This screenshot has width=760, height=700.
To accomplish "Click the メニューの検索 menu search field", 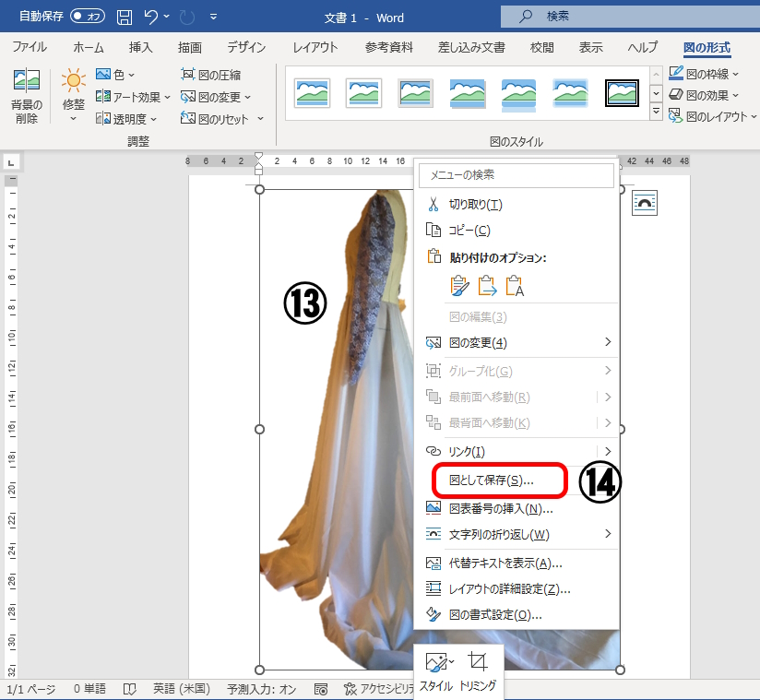I will pos(517,175).
